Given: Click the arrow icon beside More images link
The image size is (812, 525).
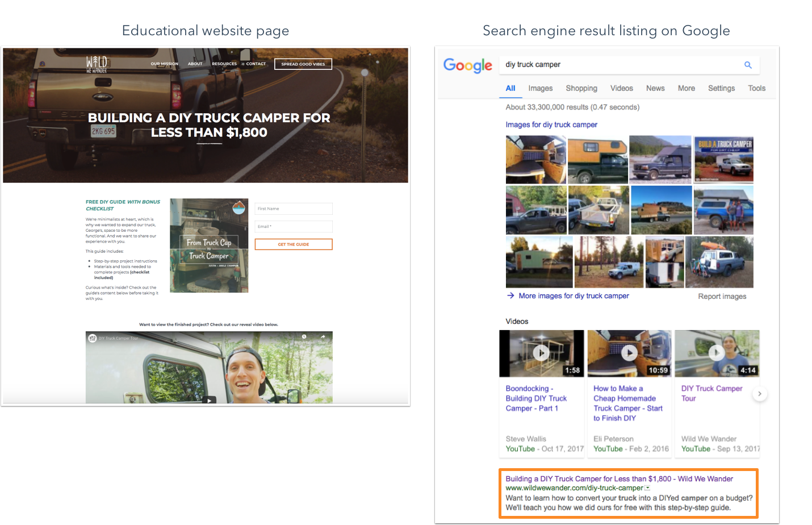Looking at the screenshot, I should [510, 295].
